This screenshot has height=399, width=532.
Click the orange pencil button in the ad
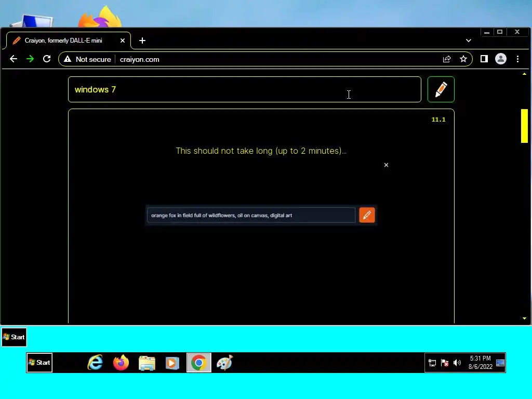[x=367, y=215]
